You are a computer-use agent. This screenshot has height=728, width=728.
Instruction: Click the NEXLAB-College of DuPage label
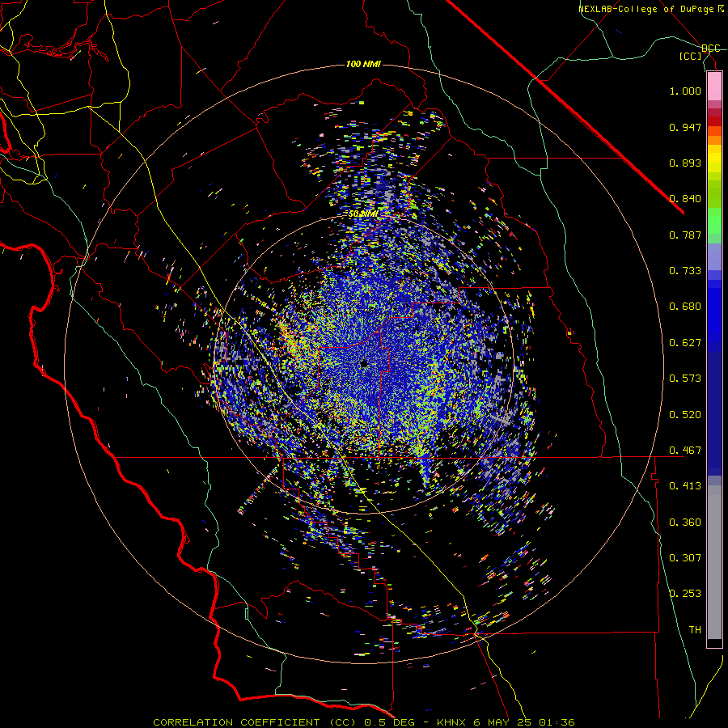[x=650, y=9]
